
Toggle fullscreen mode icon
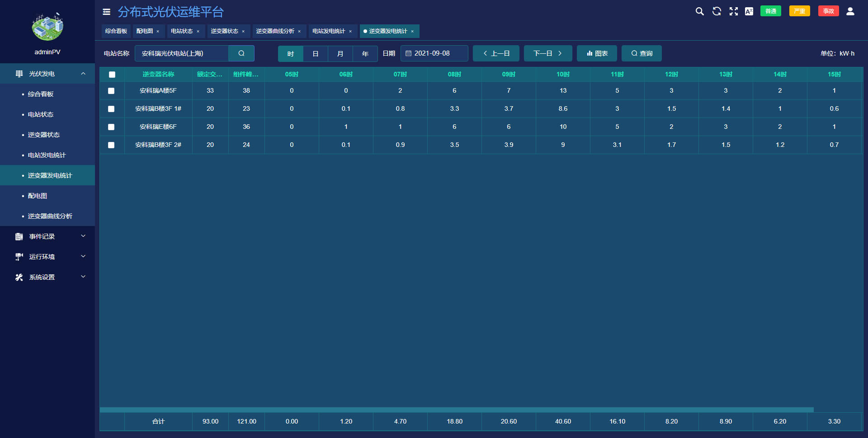pyautogui.click(x=733, y=11)
